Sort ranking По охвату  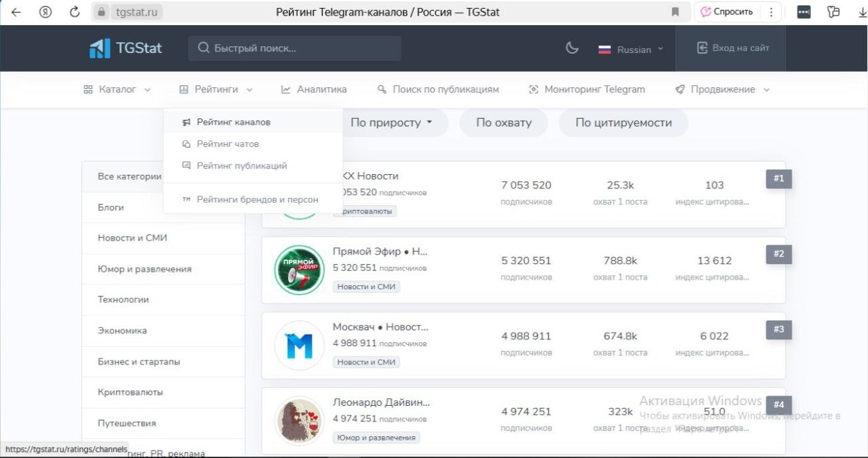pos(504,123)
